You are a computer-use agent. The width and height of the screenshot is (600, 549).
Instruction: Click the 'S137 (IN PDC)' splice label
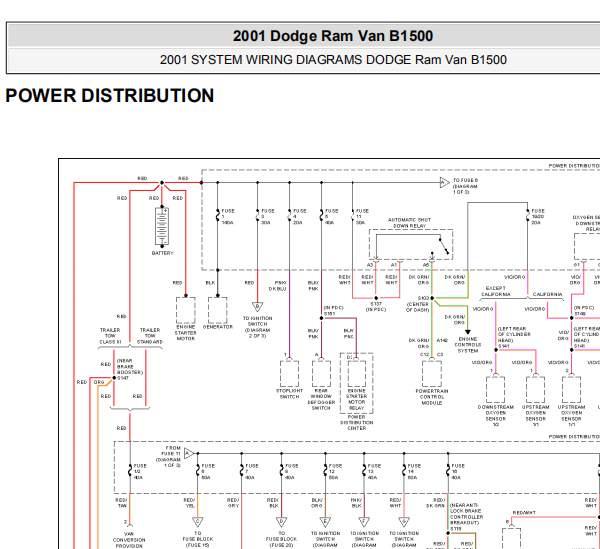pos(376,306)
